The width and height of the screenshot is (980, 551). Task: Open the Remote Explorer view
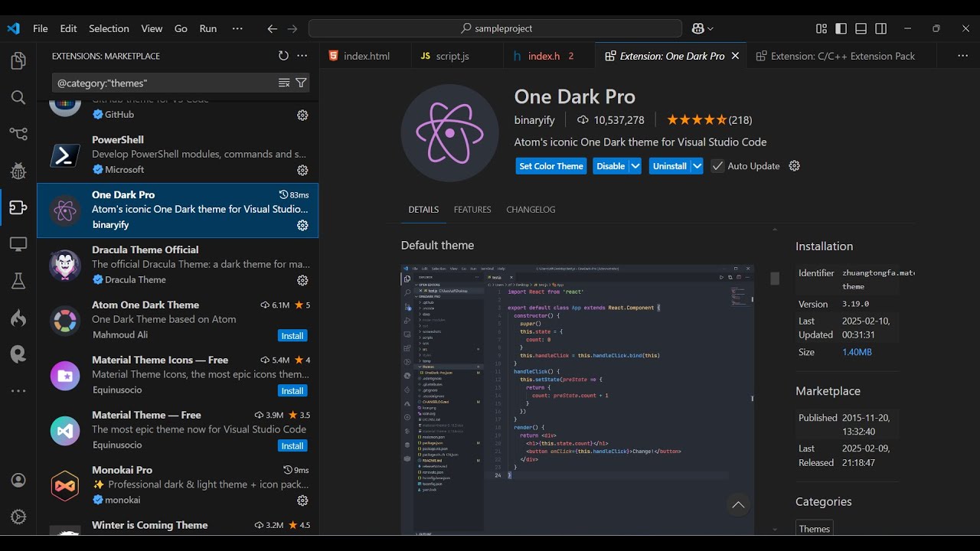pyautogui.click(x=18, y=244)
